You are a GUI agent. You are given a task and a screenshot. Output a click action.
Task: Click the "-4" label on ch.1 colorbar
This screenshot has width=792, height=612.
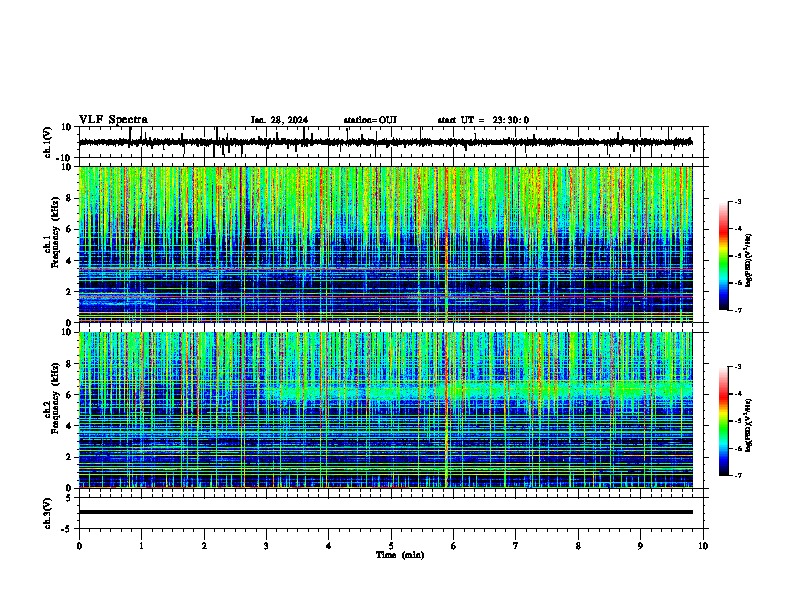[x=738, y=229]
